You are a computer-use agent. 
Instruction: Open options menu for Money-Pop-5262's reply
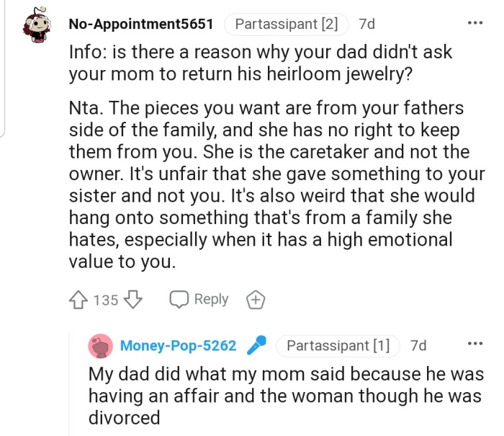pos(475,344)
